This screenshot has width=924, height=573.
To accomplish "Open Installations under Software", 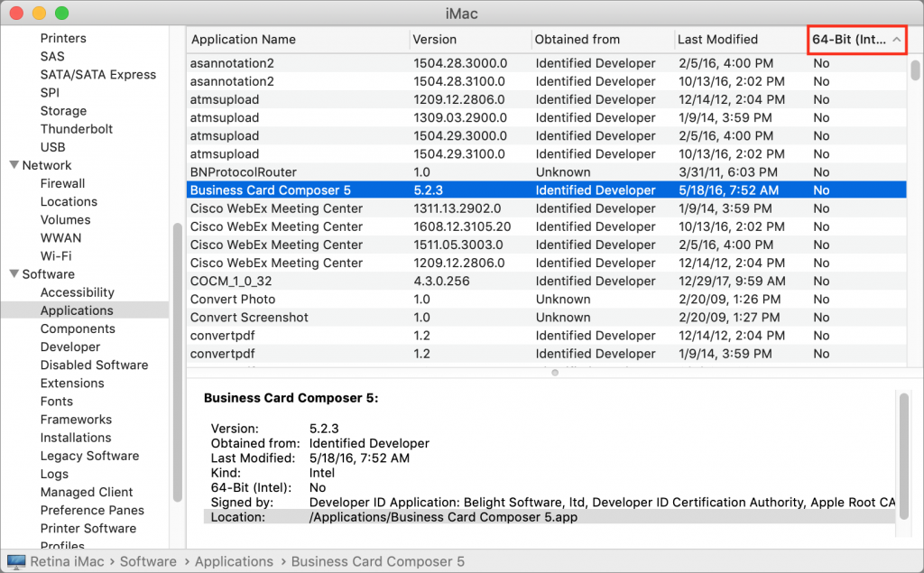I will (76, 438).
